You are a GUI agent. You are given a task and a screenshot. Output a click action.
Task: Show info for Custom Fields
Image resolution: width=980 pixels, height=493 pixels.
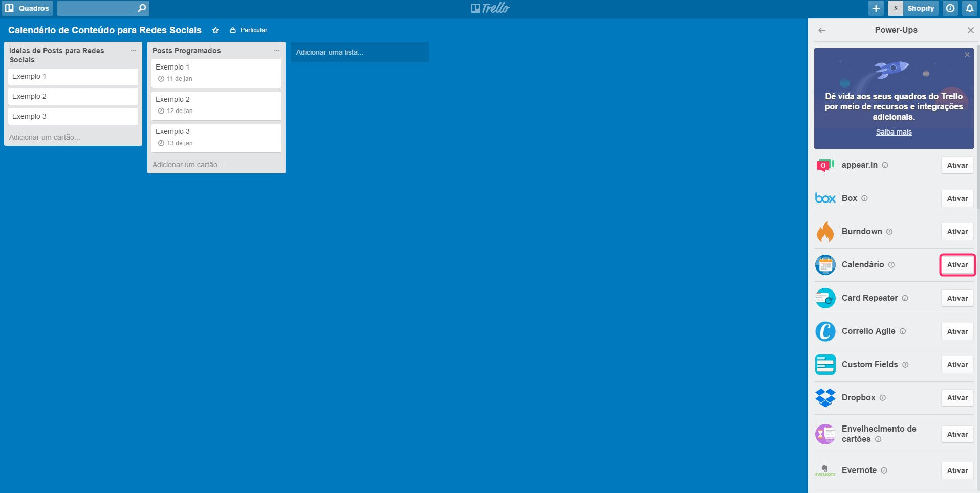(x=905, y=365)
